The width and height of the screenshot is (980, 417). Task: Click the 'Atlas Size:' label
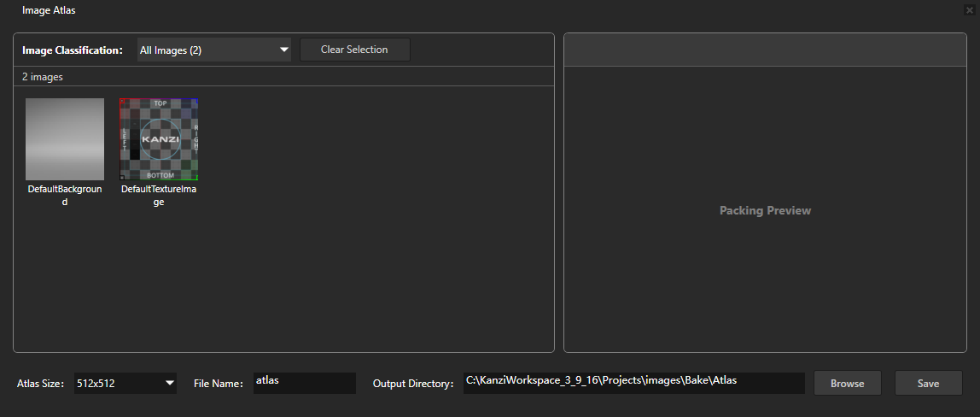click(41, 384)
